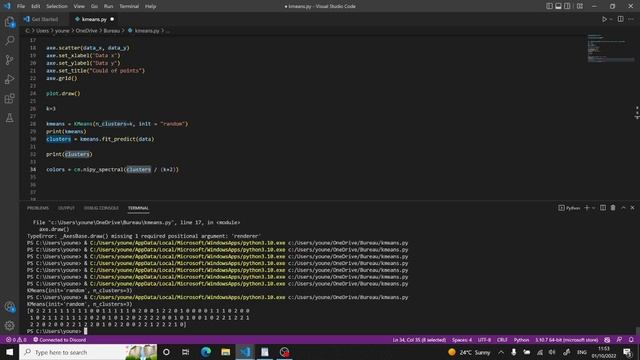Close the terminal panel

click(632, 208)
